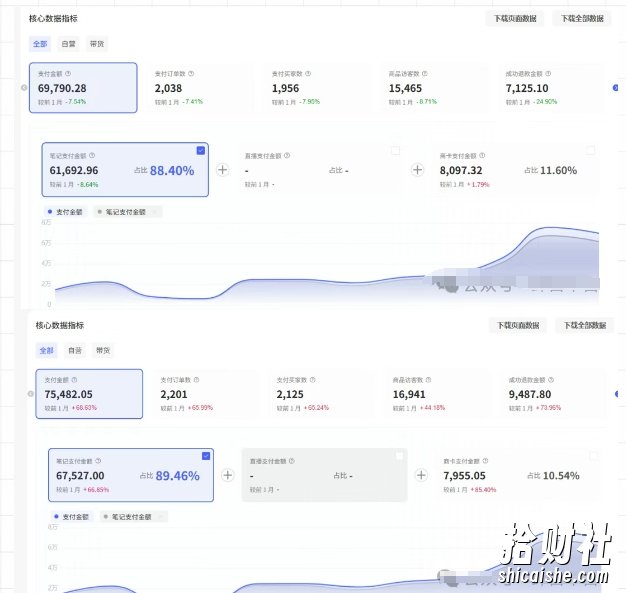Open help icon beside 商品访客数 above 16,941
Image resolution: width=626 pixels, height=593 pixels.
428,380
